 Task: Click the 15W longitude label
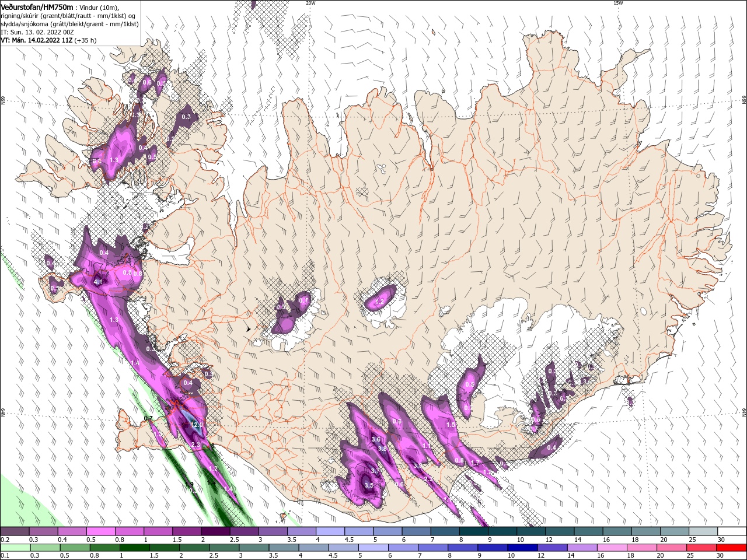point(618,3)
